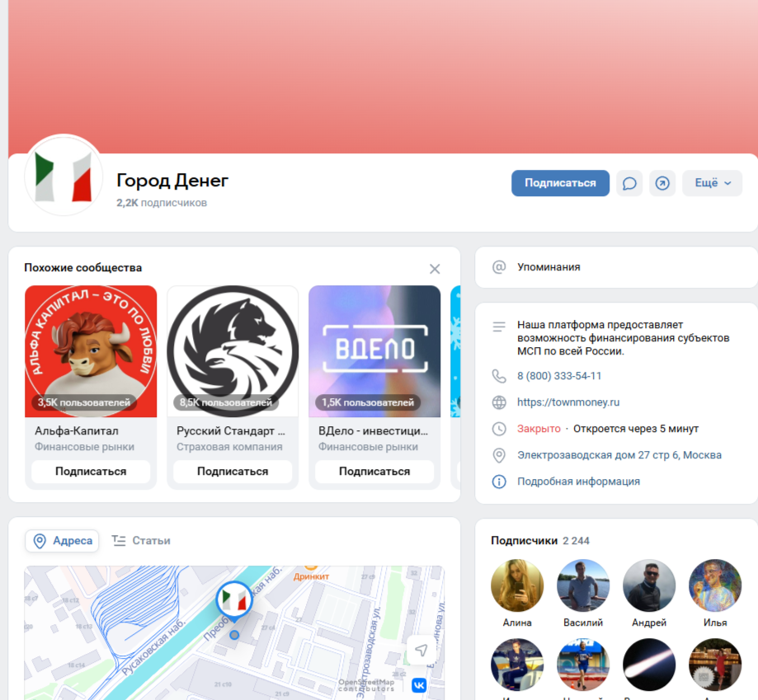Click the OpenStreetMap contributors attribution

(366, 685)
